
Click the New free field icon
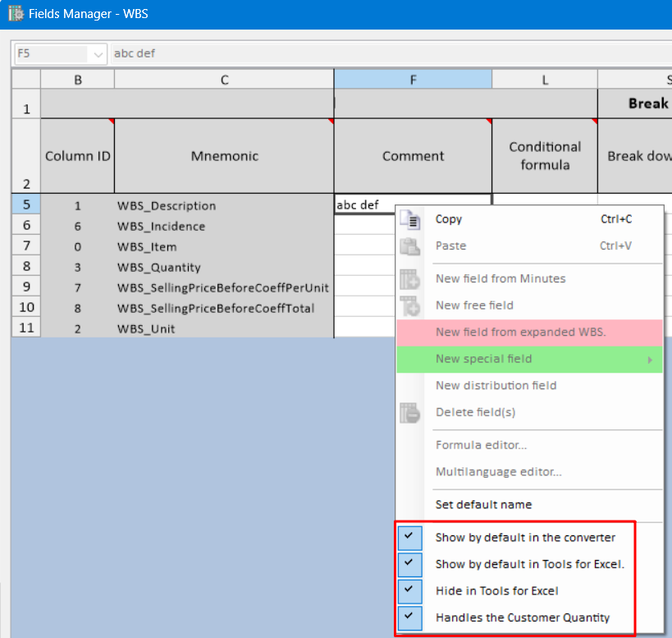[409, 305]
